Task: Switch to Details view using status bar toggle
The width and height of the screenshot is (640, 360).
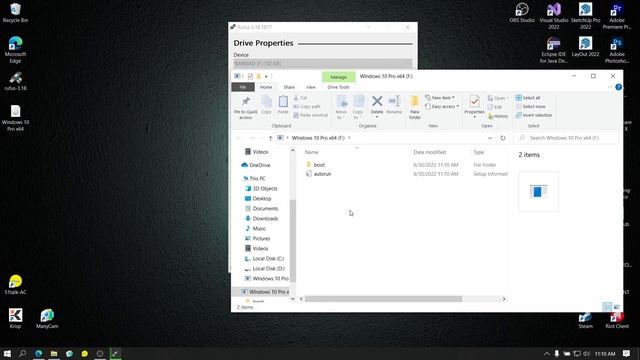Action: (x=607, y=307)
